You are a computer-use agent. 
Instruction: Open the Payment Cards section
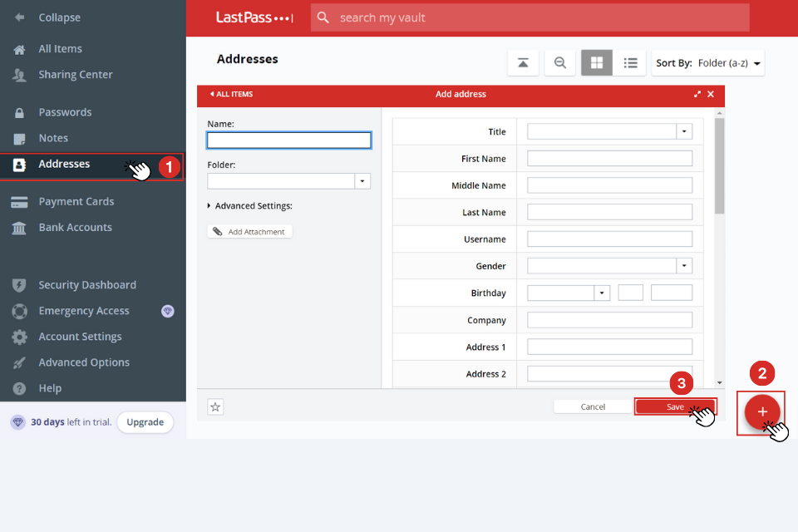click(76, 201)
